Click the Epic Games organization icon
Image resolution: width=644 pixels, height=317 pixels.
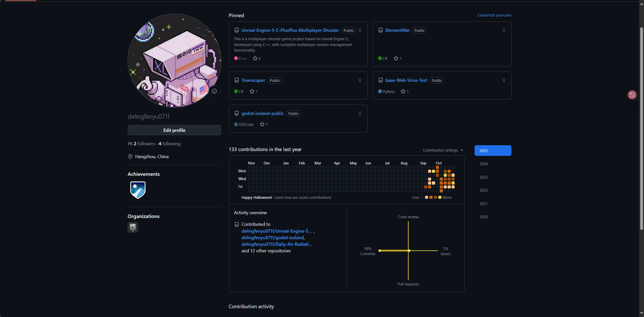pos(133,227)
